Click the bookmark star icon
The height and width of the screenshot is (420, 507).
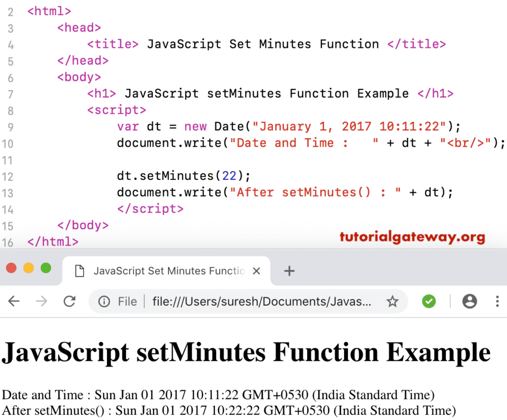[393, 301]
